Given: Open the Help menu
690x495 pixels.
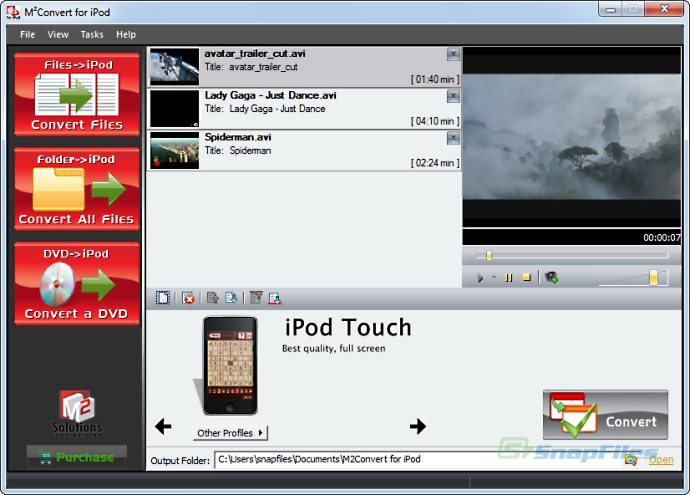Looking at the screenshot, I should coord(126,34).
